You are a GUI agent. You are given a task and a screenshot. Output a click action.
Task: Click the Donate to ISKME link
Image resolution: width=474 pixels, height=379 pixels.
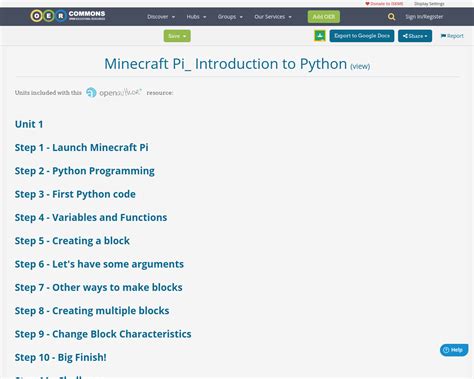click(384, 4)
